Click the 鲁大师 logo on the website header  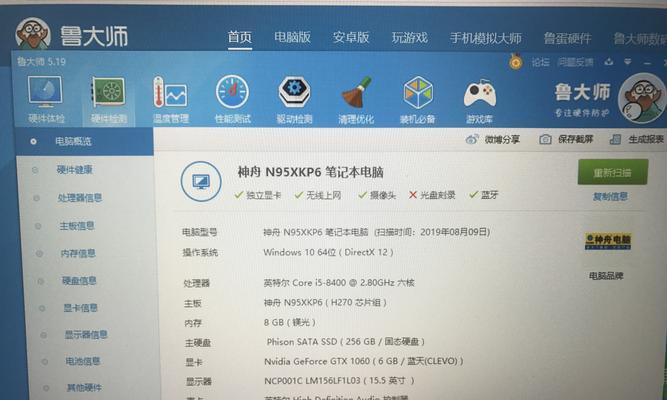point(71,34)
